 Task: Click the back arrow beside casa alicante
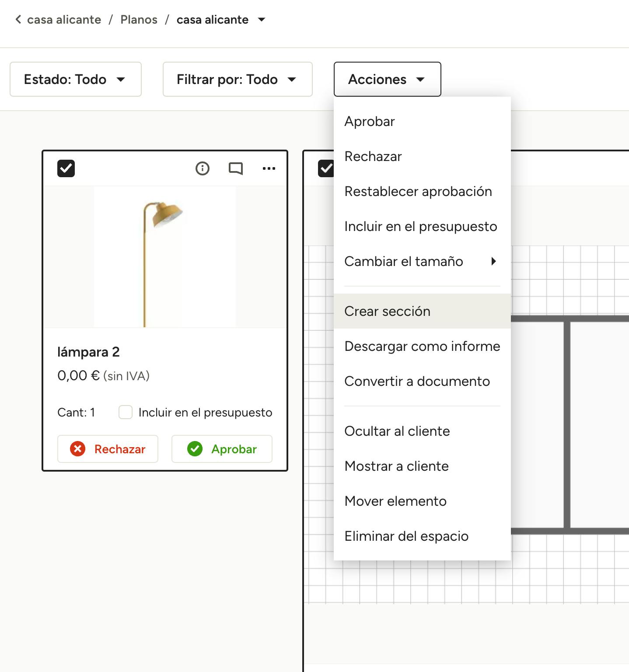(18, 20)
